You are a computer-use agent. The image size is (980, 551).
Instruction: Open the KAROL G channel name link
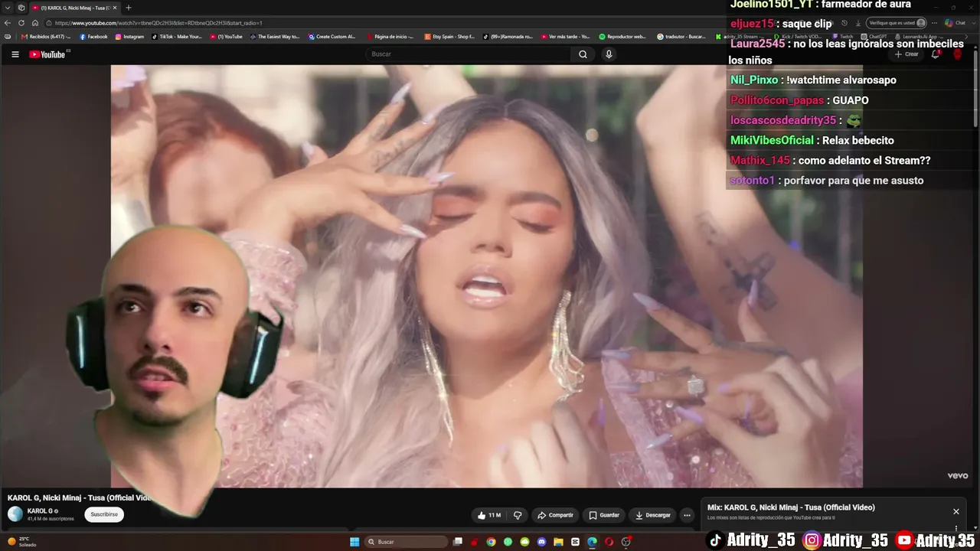40,510
